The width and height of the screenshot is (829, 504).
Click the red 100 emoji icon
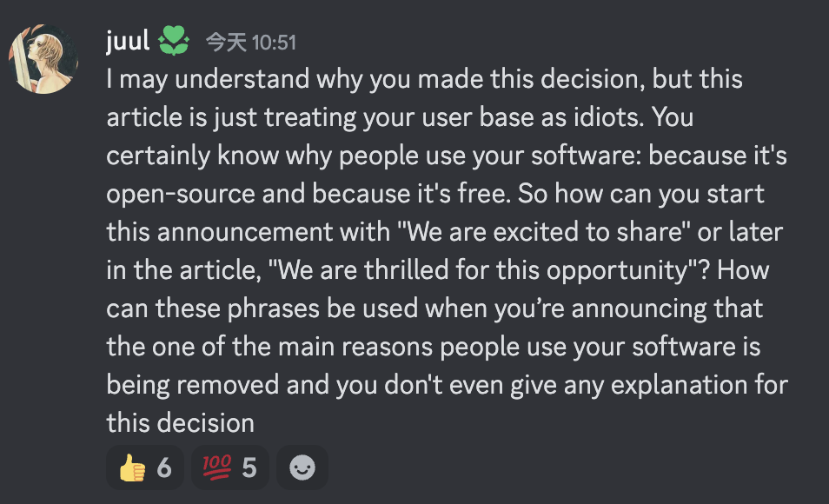click(x=216, y=468)
